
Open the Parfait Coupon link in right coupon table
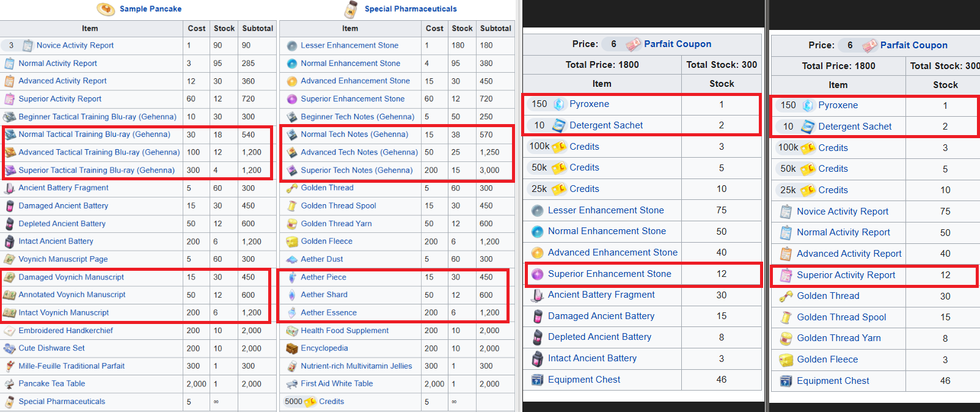tap(914, 45)
